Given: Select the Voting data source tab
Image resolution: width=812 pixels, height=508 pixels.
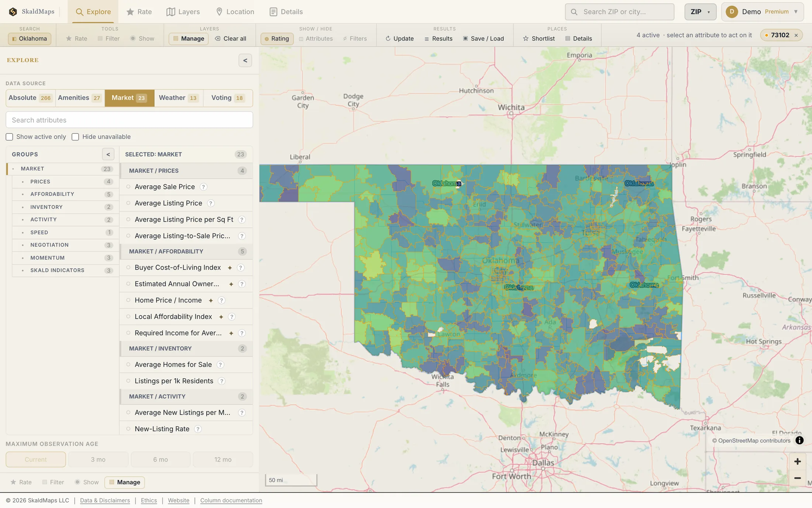Looking at the screenshot, I should click(228, 98).
